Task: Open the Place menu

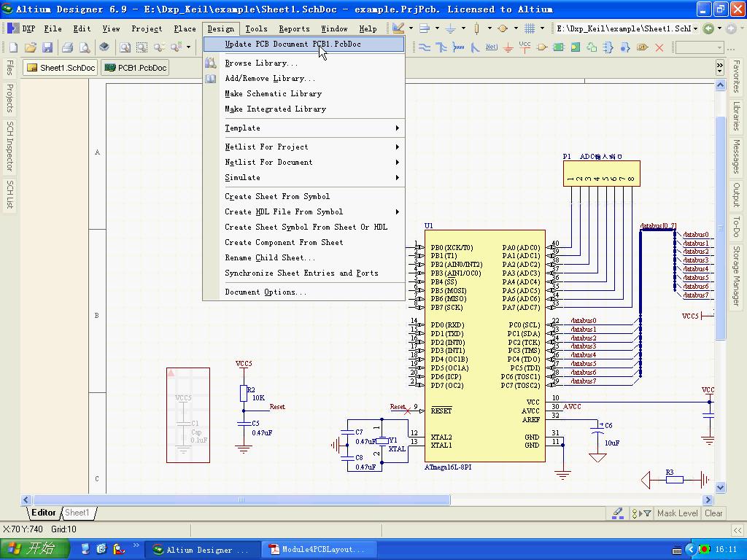Action: [x=185, y=28]
